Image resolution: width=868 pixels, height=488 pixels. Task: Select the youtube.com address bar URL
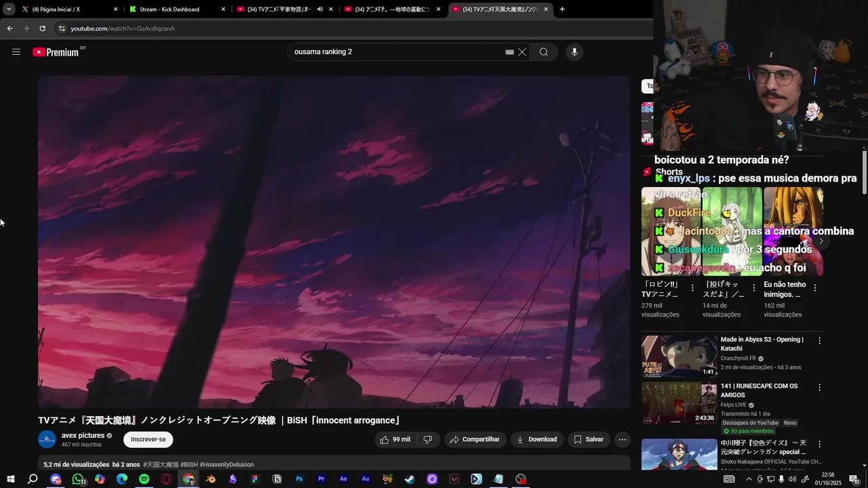pos(123,28)
